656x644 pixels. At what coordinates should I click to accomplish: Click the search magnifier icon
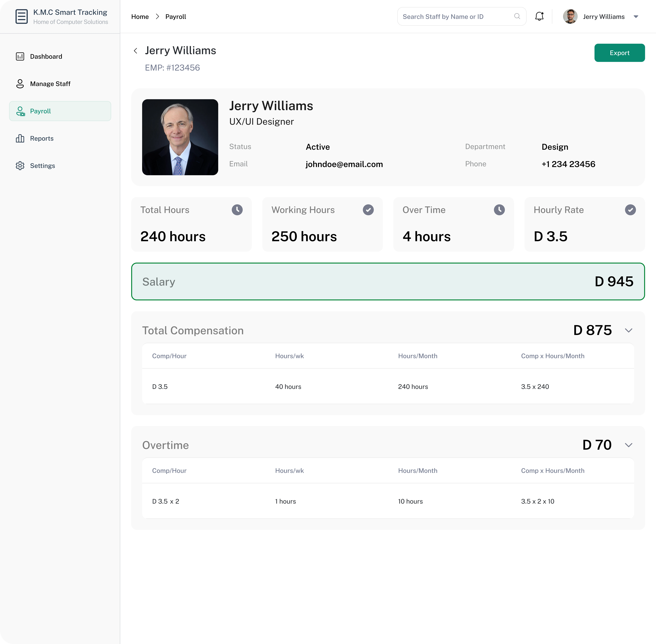[517, 16]
